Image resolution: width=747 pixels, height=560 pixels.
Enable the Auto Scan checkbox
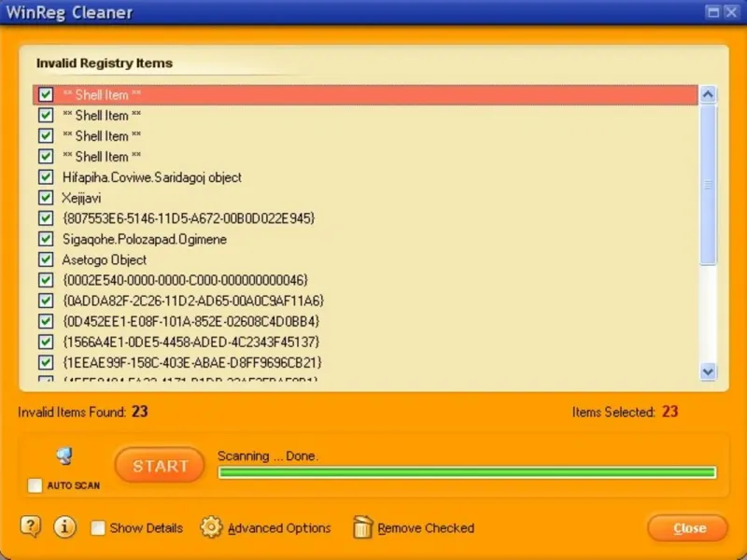pyautogui.click(x=35, y=485)
